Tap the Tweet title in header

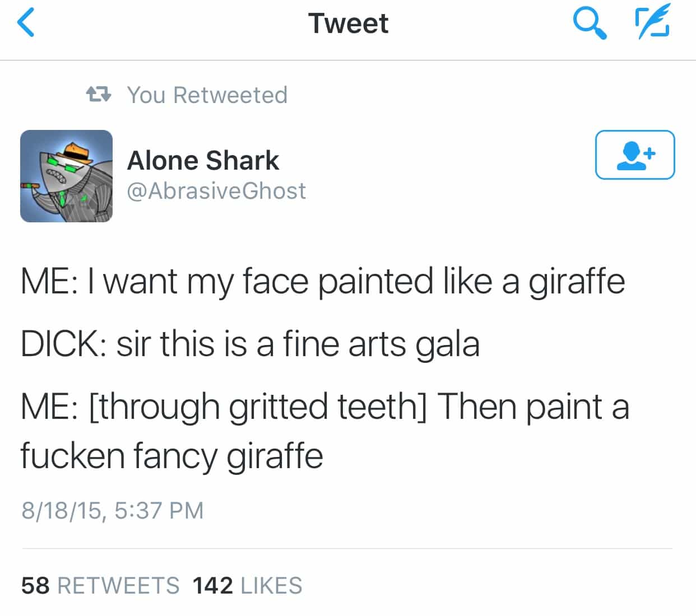(x=348, y=24)
